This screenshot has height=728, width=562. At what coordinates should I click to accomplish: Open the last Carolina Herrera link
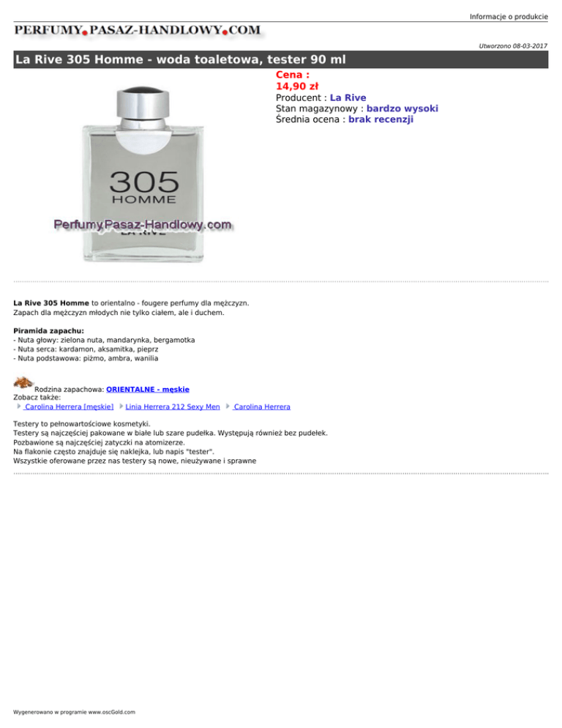point(261,406)
